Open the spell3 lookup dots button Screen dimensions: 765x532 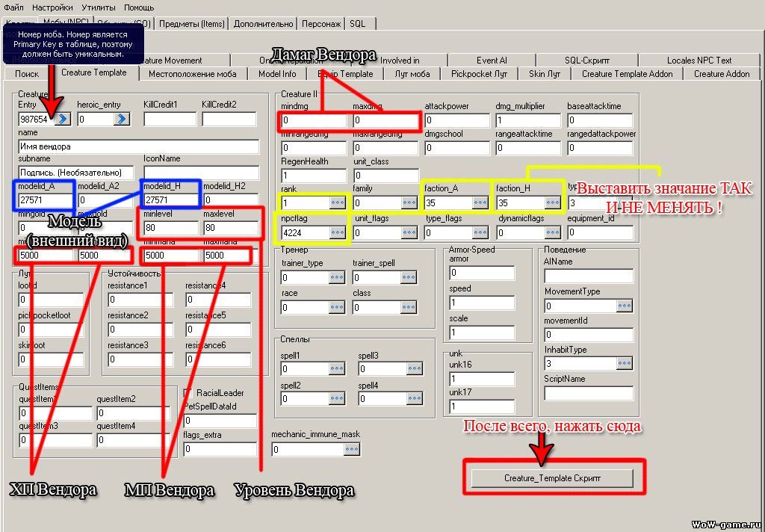[415, 368]
